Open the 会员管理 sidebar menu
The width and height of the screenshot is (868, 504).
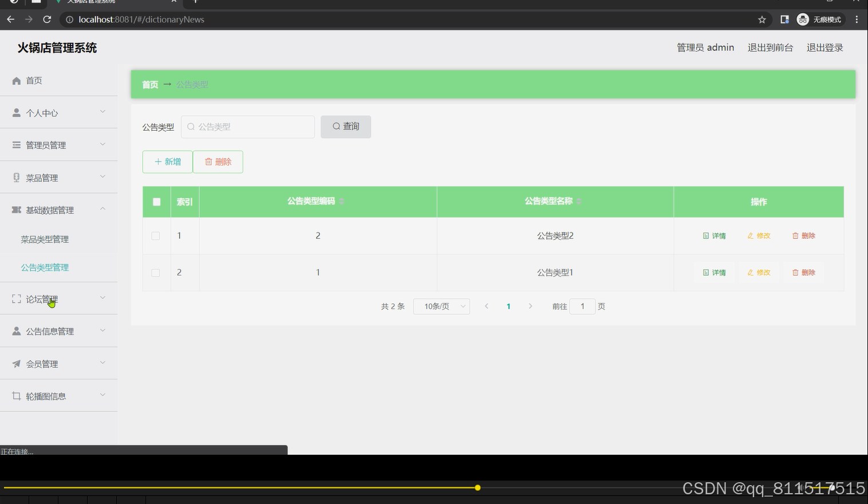tap(58, 364)
